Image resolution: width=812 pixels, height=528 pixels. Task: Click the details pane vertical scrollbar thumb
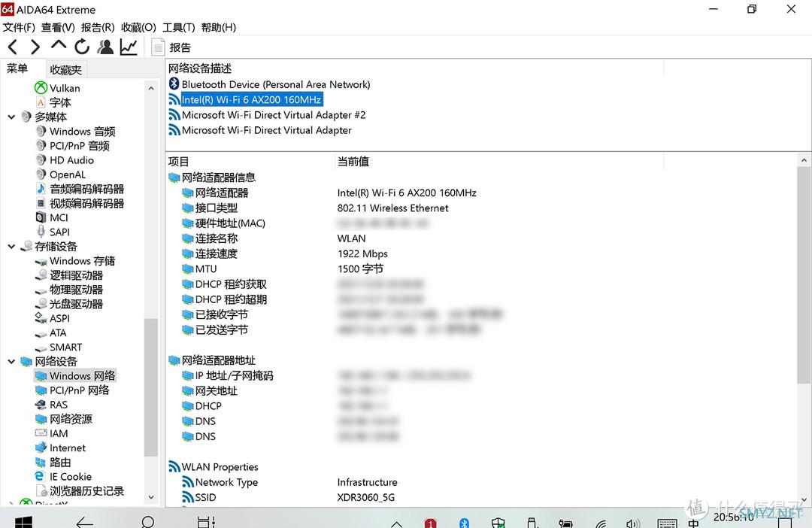point(804,275)
